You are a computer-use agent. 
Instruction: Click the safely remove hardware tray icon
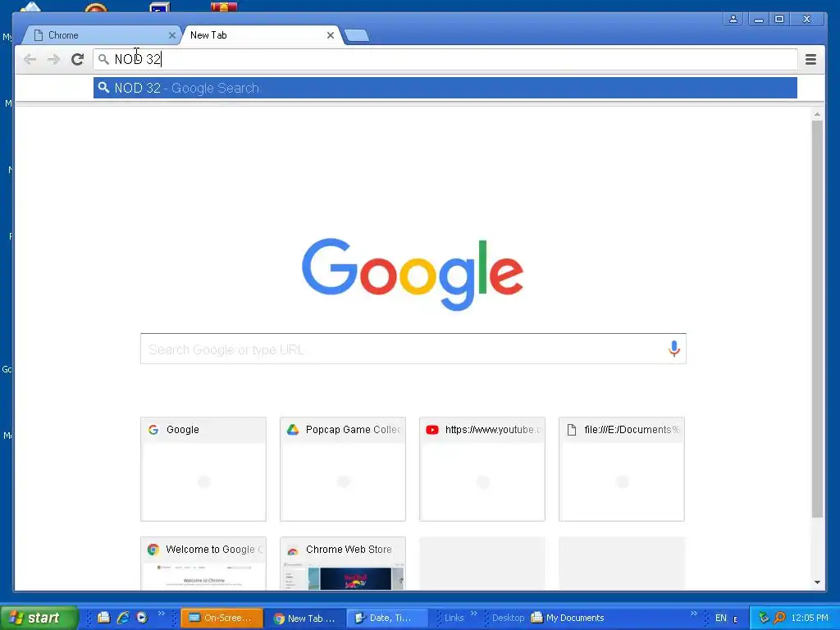pyautogui.click(x=764, y=618)
